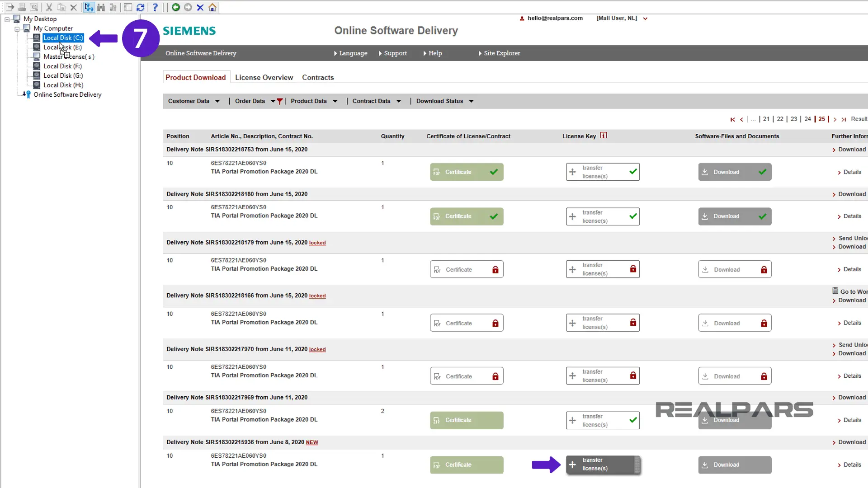This screenshot has height=488, width=868.
Task: Go to results page 23
Action: (794, 119)
